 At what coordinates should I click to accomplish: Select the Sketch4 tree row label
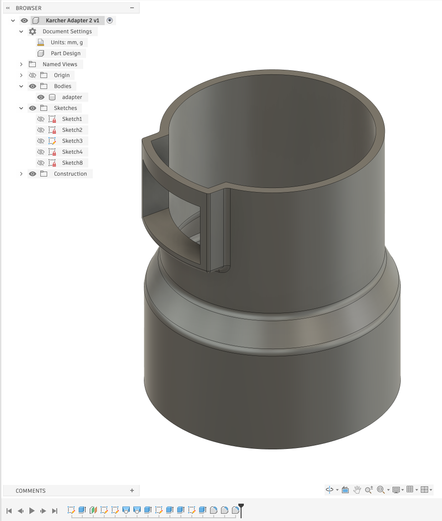(72, 152)
